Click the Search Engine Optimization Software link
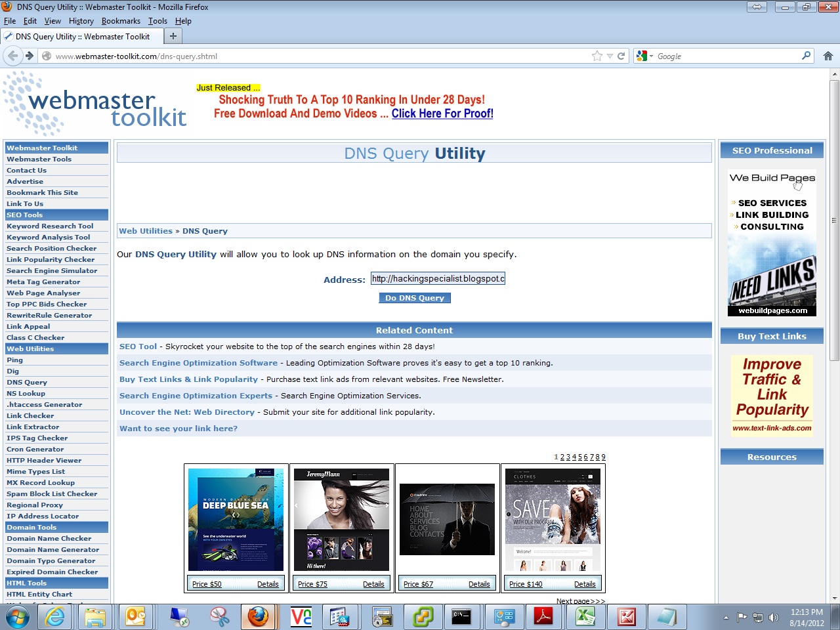Image resolution: width=840 pixels, height=630 pixels. pyautogui.click(x=198, y=363)
